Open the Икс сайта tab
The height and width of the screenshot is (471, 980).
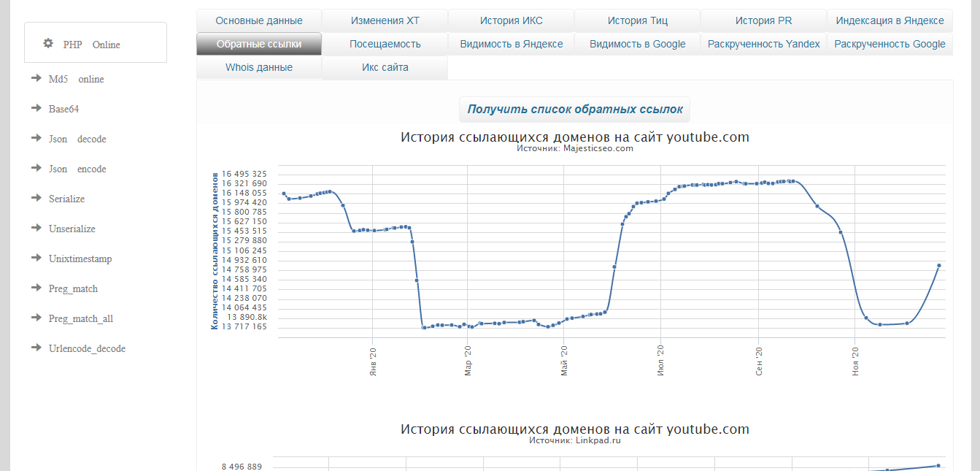385,67
